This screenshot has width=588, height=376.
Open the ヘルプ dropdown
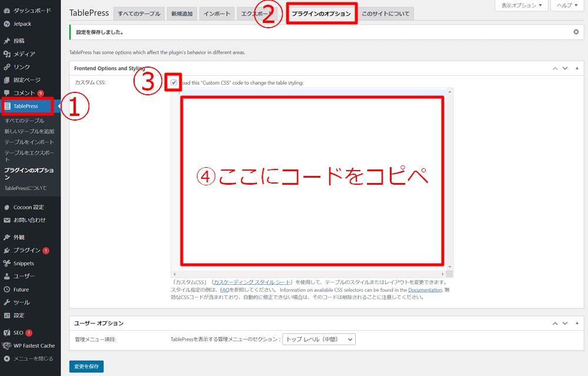(x=566, y=5)
